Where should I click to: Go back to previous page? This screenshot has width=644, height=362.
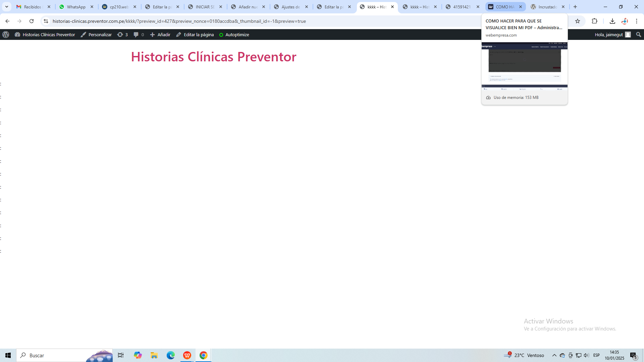[x=7, y=21]
